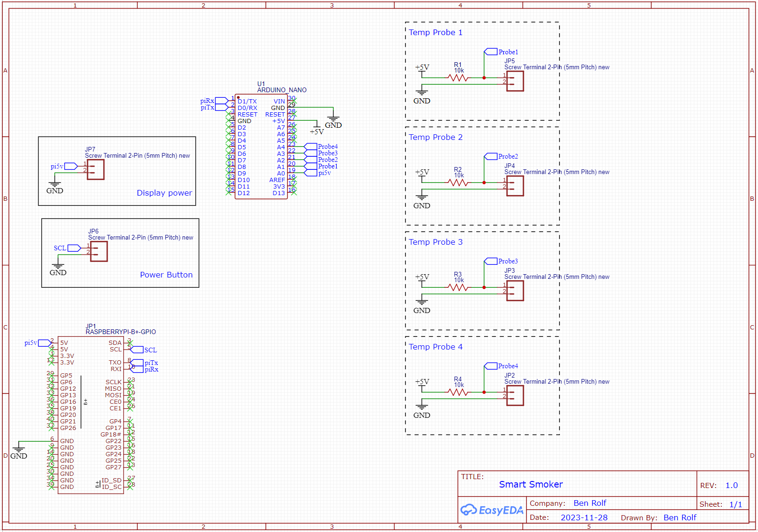
Task: Click the "Temp Probe 2" heading
Action: (x=435, y=137)
